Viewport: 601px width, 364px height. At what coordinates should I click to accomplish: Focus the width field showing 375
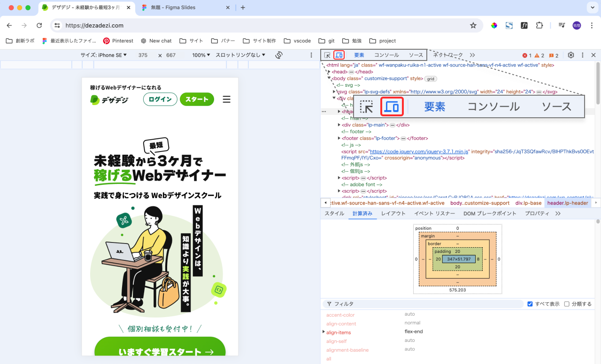(x=143, y=55)
